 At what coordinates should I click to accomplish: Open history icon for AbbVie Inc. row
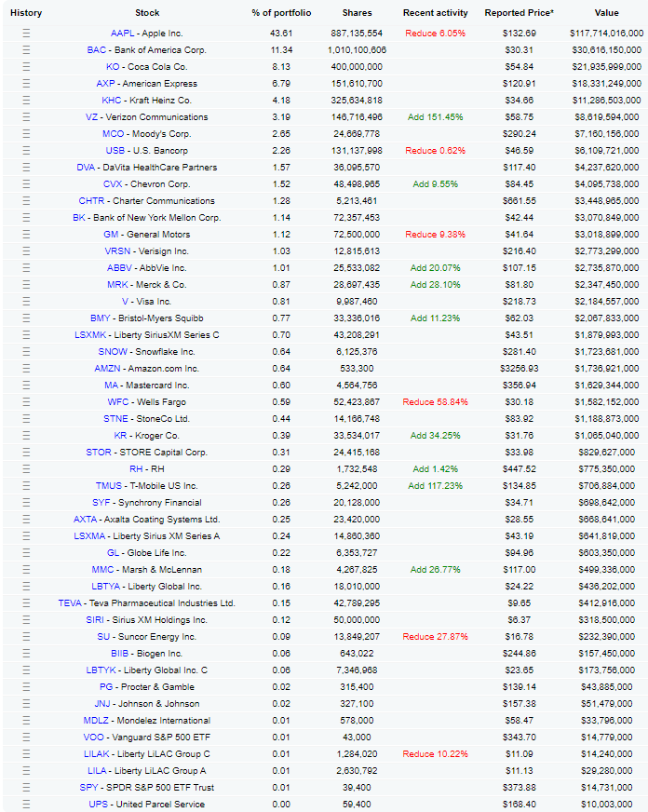(26, 268)
